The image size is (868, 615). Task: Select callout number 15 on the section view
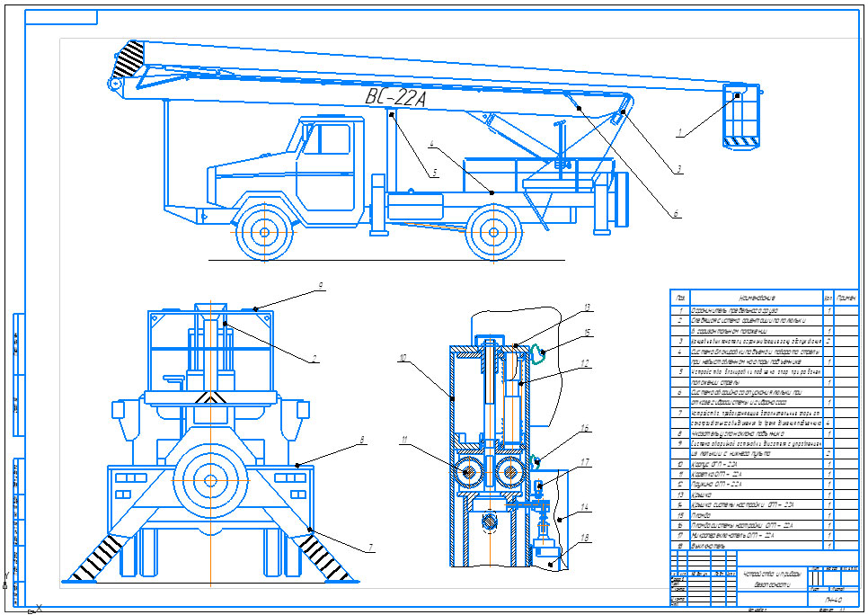click(588, 333)
